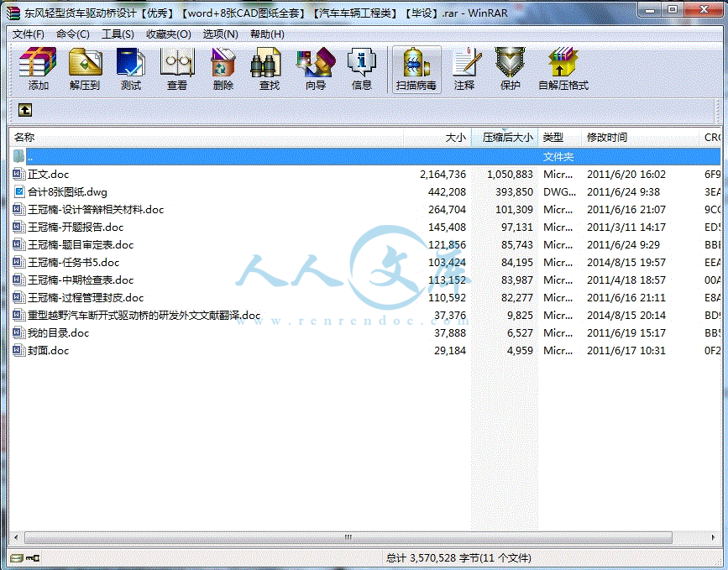728x570 pixels.
Task: Click the Word icon beside 正文.doc
Action: click(18, 174)
